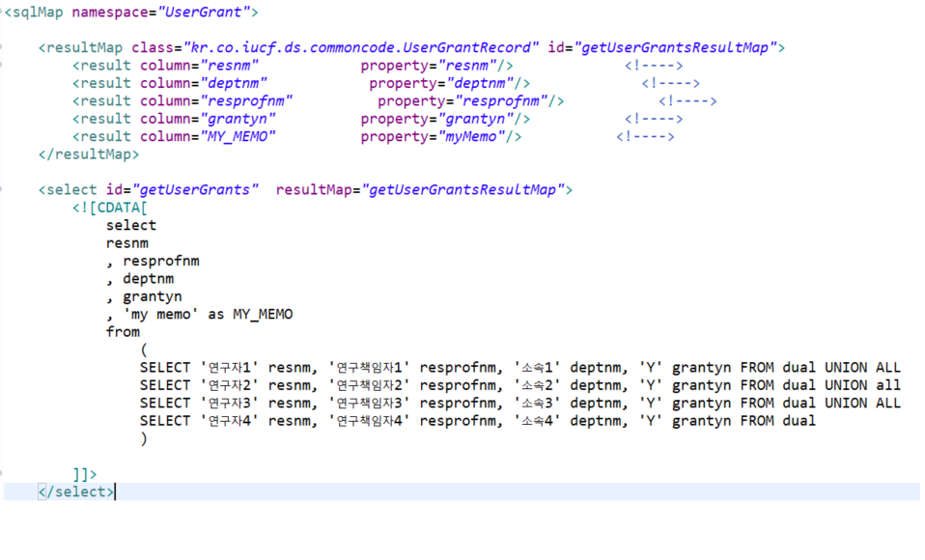Click the closing parenthesis of subquery
The width and height of the screenshot is (925, 560).
(x=144, y=438)
